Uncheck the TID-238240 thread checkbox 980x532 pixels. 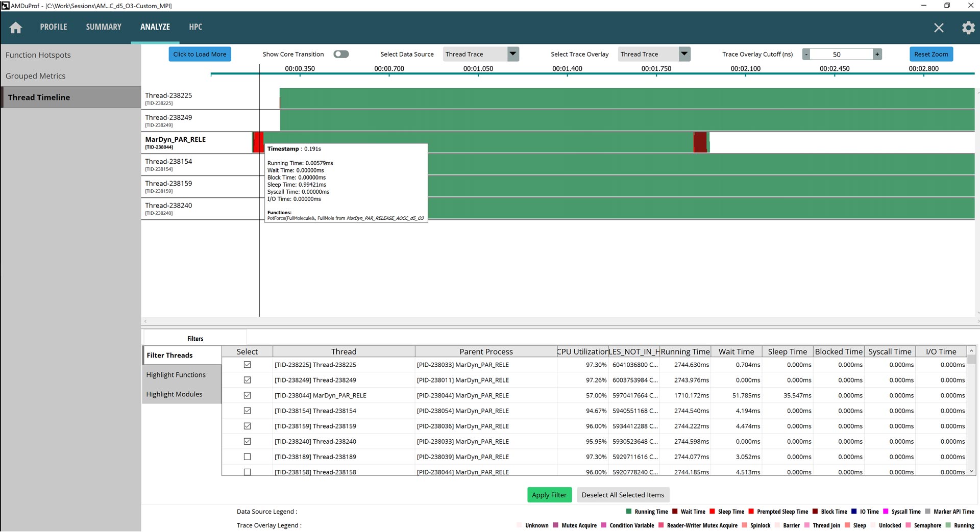[247, 441]
